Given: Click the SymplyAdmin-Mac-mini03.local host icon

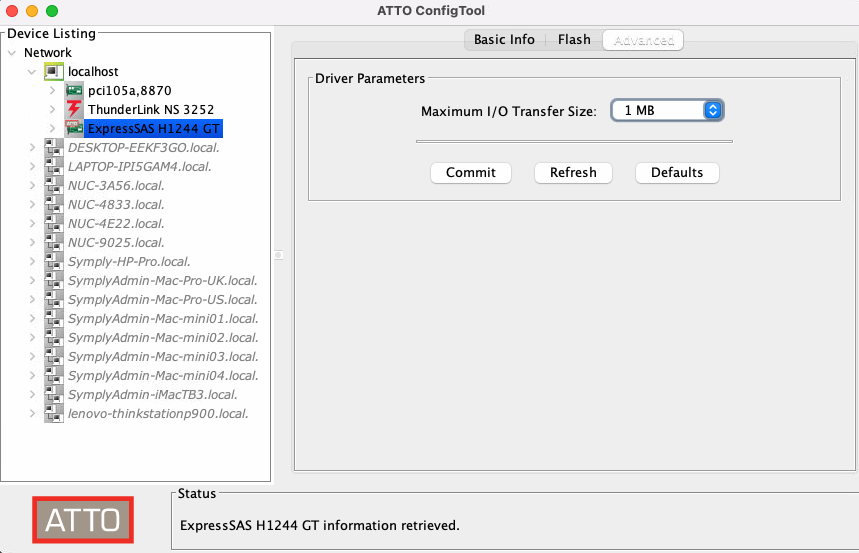Looking at the screenshot, I should pyautogui.click(x=54, y=356).
